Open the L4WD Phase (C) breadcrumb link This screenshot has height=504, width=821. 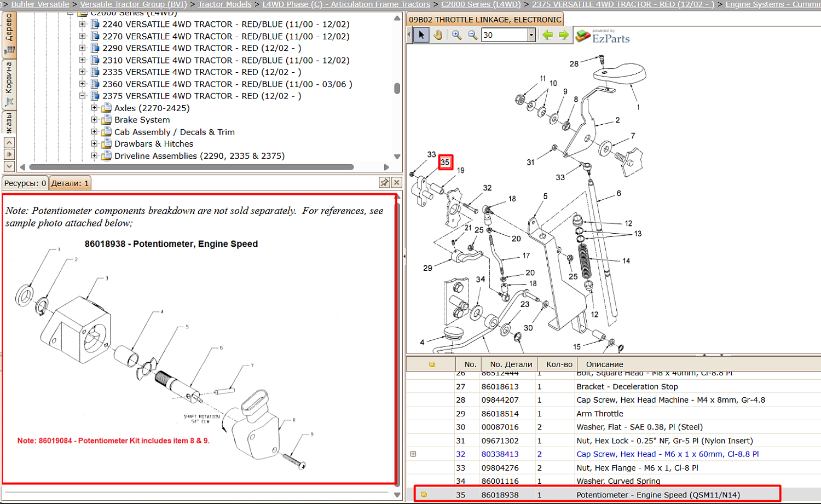click(346, 4)
